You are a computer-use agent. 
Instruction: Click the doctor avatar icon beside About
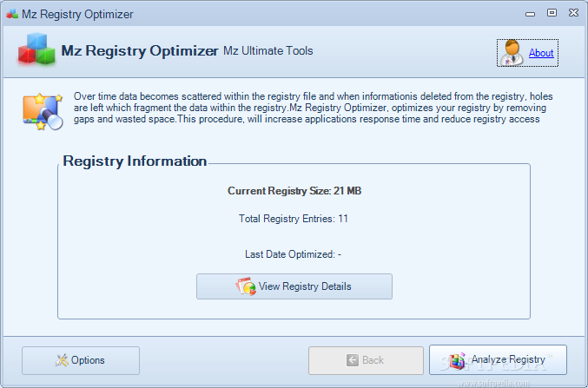pyautogui.click(x=512, y=53)
